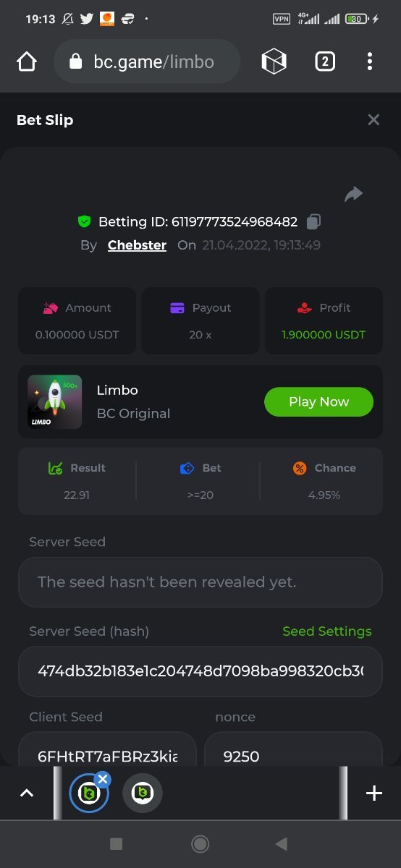401x868 pixels.
Task: Close the Bet Slip panel
Action: (373, 120)
